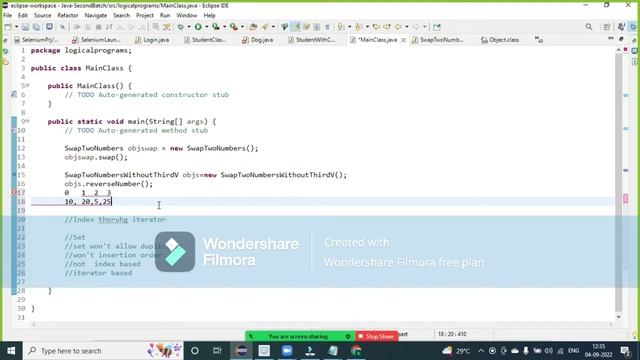Open the Navigate menu
640x360 pixels.
(96, 16)
